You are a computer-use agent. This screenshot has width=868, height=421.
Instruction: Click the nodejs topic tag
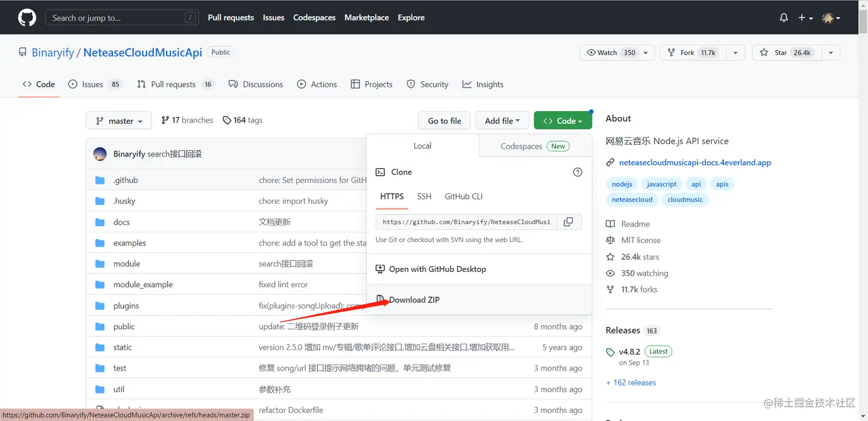(622, 184)
